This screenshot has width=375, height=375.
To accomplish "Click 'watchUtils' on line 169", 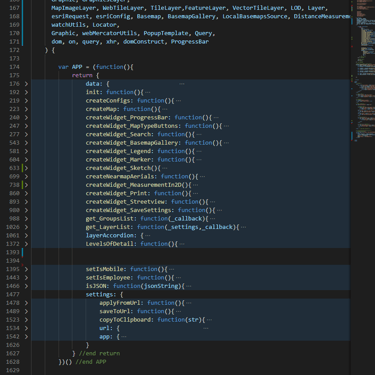I will [x=68, y=25].
